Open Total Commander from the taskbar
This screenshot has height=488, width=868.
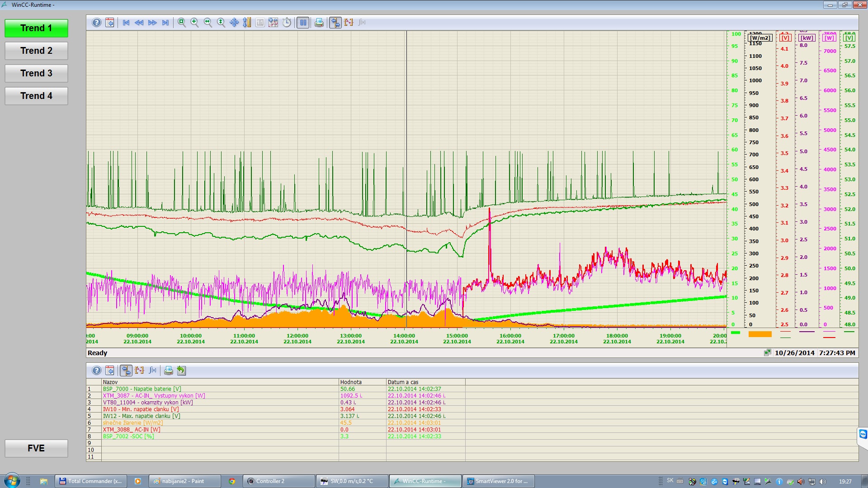tap(90, 481)
